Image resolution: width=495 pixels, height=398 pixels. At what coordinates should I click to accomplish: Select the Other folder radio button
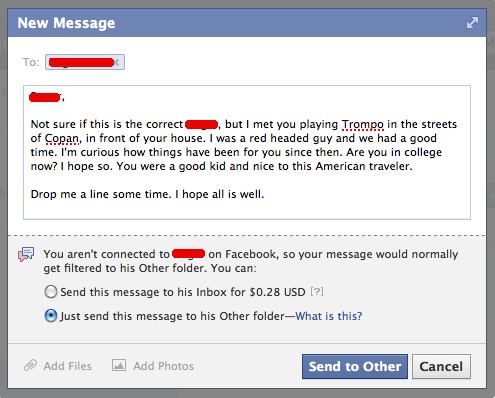[51, 315]
